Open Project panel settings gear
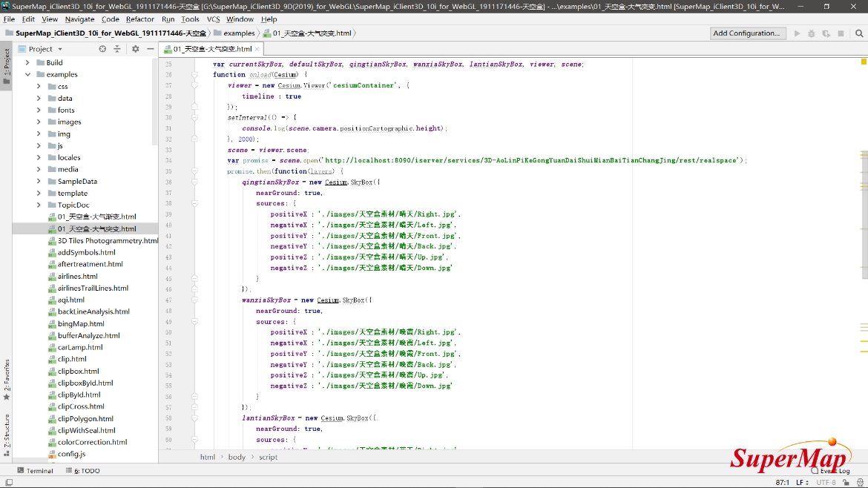 pyautogui.click(x=135, y=49)
